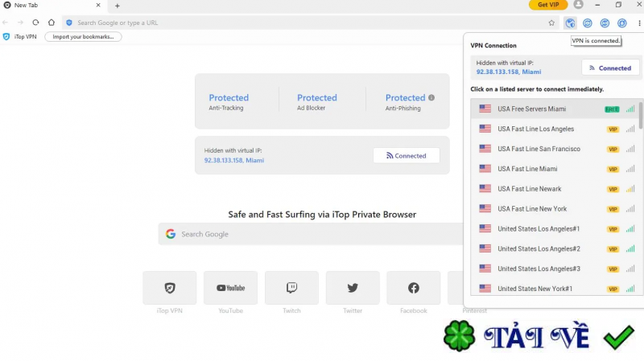Open the YouTube shortcut tile
Image resolution: width=644 pixels, height=361 pixels.
tap(230, 288)
